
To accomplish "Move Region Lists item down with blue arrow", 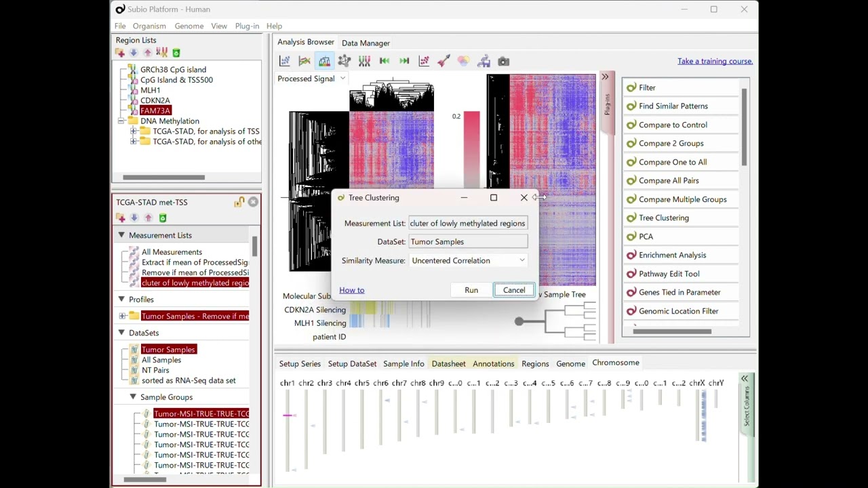I will [134, 53].
